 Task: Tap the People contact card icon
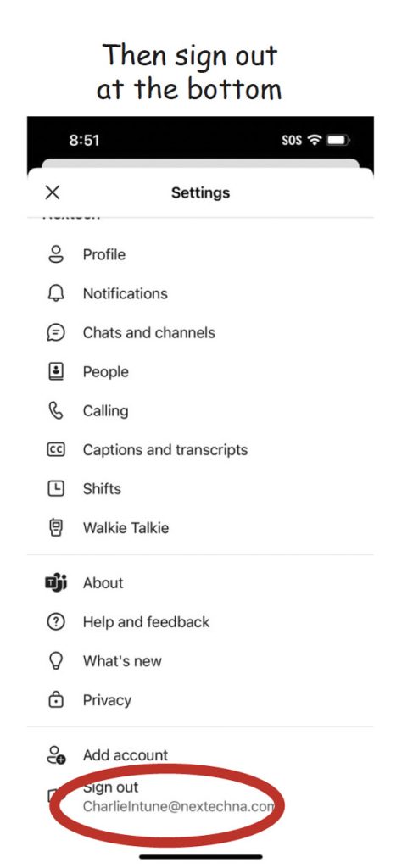(56, 372)
